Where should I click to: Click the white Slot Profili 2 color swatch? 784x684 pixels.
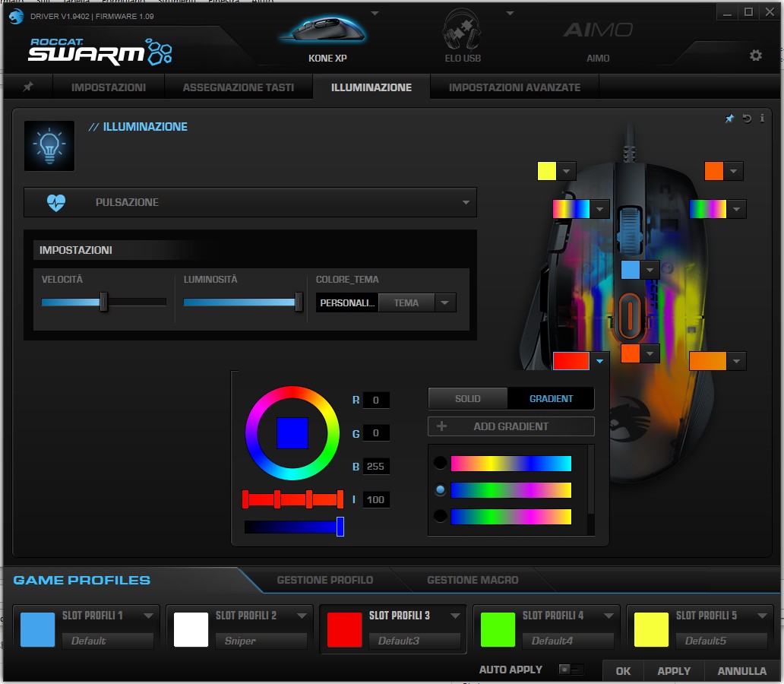(191, 630)
